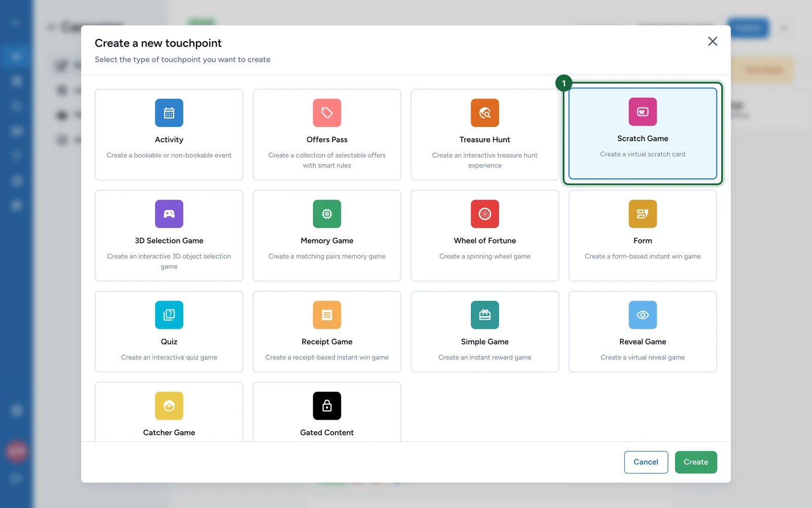
Task: Click the Reveal Game eye icon
Action: coord(642,315)
